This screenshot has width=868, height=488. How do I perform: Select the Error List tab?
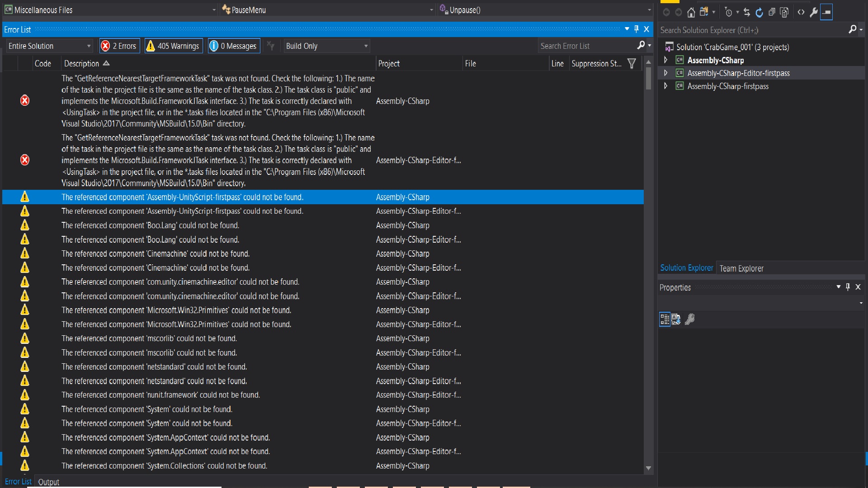coord(17,481)
